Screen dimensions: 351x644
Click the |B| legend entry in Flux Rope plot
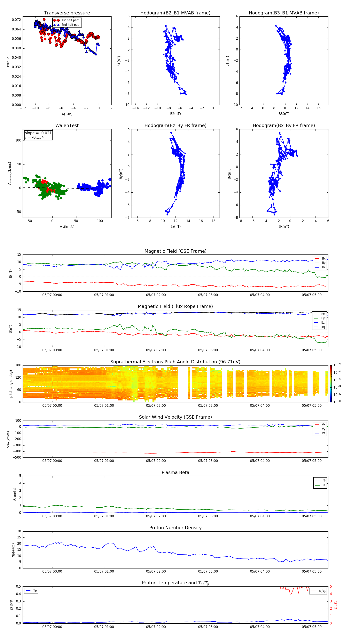(x=320, y=327)
